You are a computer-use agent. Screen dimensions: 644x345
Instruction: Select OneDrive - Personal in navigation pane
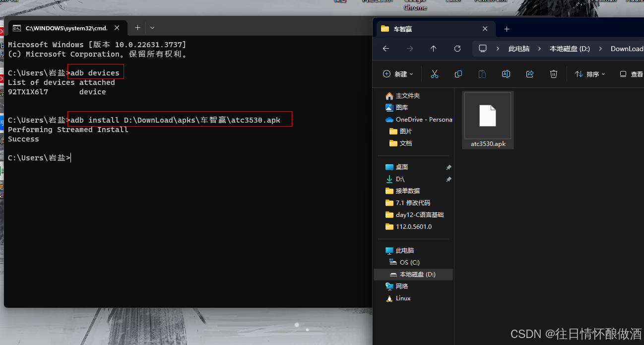pyautogui.click(x=419, y=119)
